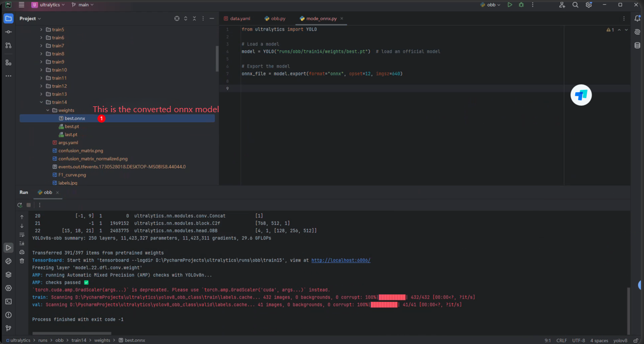Open the AI Assistant tool window

pyautogui.click(x=637, y=32)
